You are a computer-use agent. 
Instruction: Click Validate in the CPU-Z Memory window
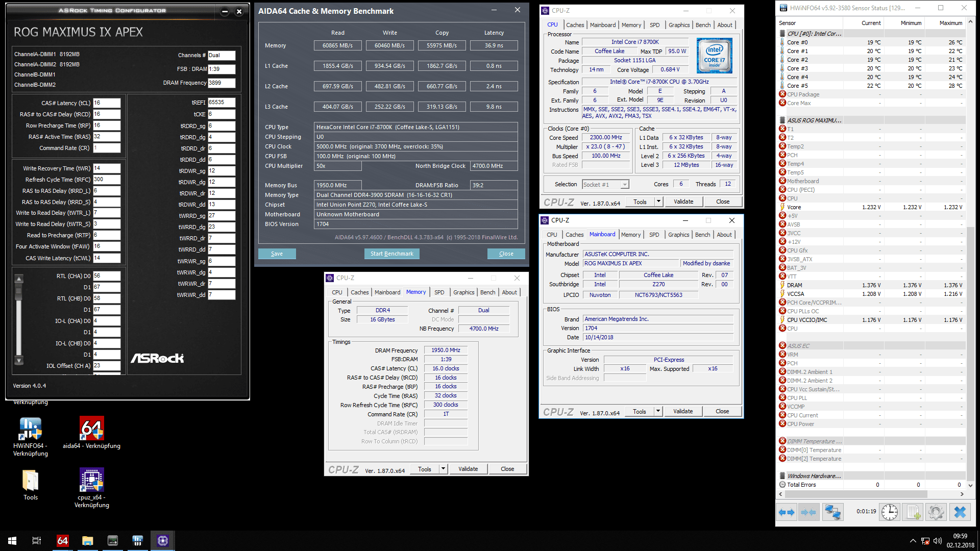click(468, 469)
